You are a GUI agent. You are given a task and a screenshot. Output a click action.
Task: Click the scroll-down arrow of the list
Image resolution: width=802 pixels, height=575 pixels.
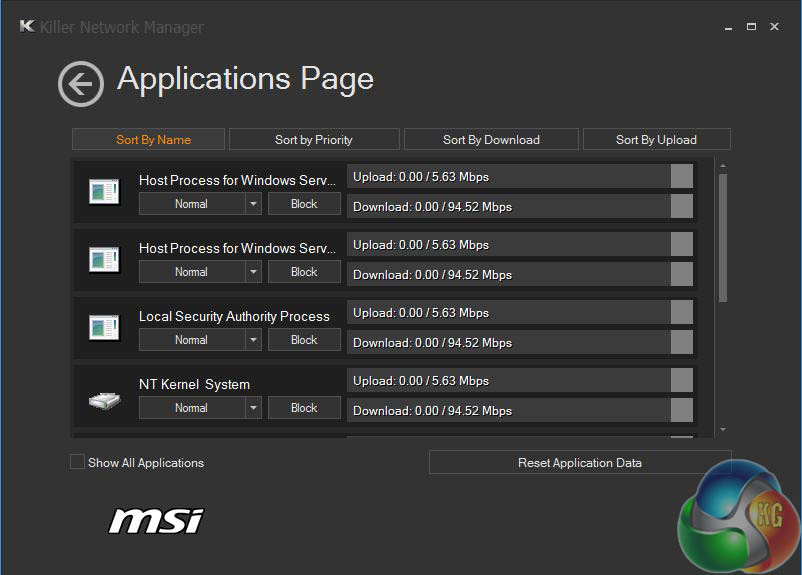[x=722, y=430]
